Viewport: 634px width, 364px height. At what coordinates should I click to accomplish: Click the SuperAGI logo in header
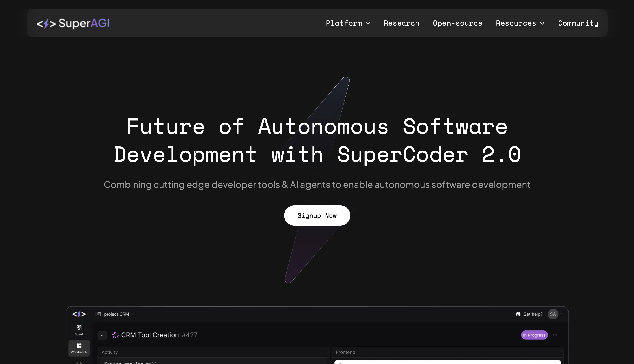click(73, 23)
